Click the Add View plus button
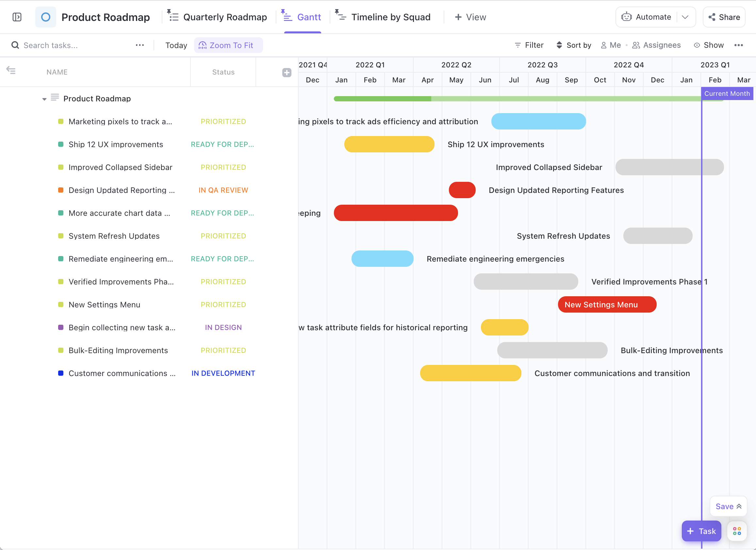 [x=469, y=16]
